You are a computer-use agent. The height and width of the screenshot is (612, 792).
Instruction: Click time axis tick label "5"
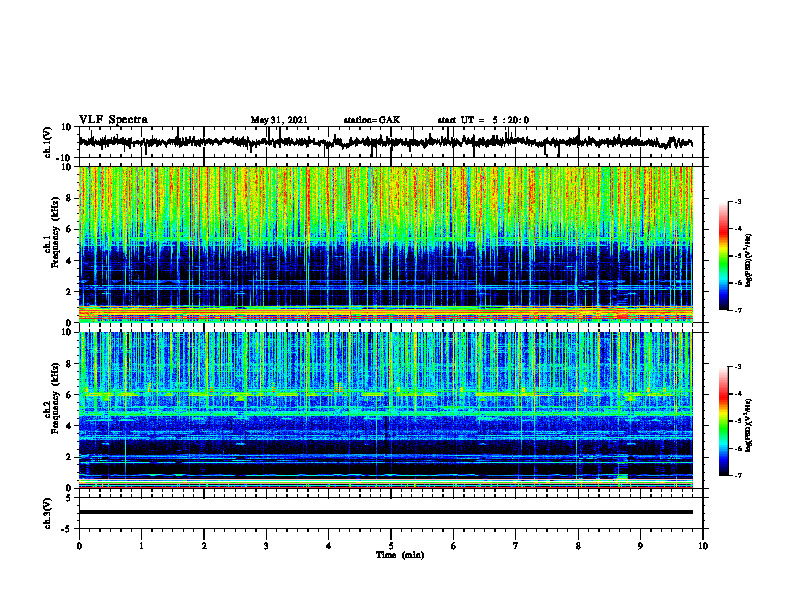pyautogui.click(x=391, y=546)
